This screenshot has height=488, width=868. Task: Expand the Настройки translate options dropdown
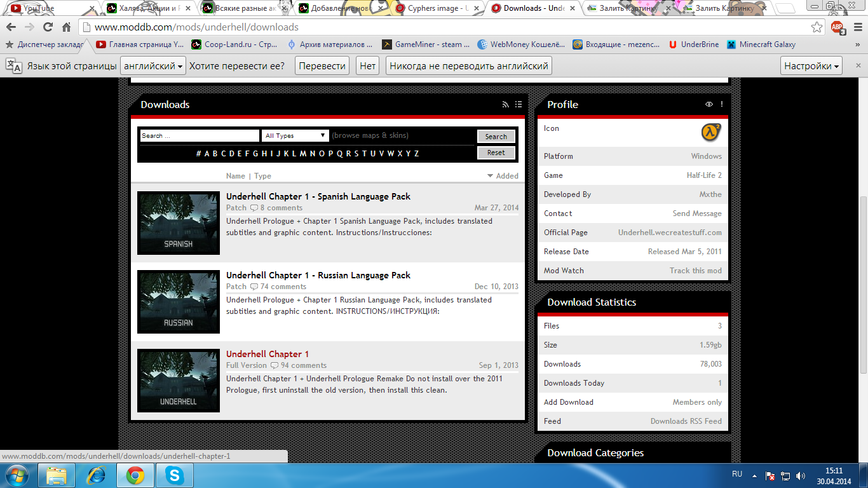click(811, 65)
